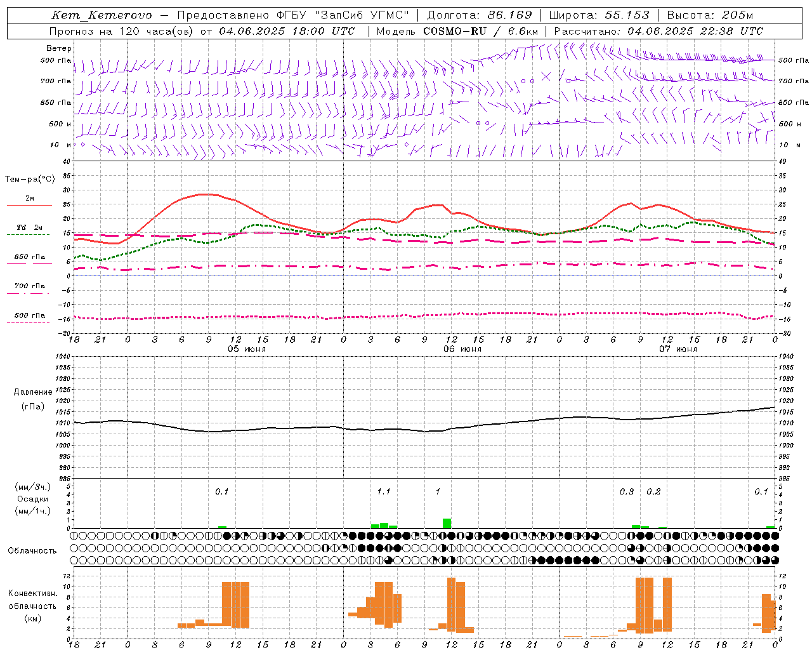Click the '850 гПа' wind level label on left
812x650 pixels.
[55, 102]
